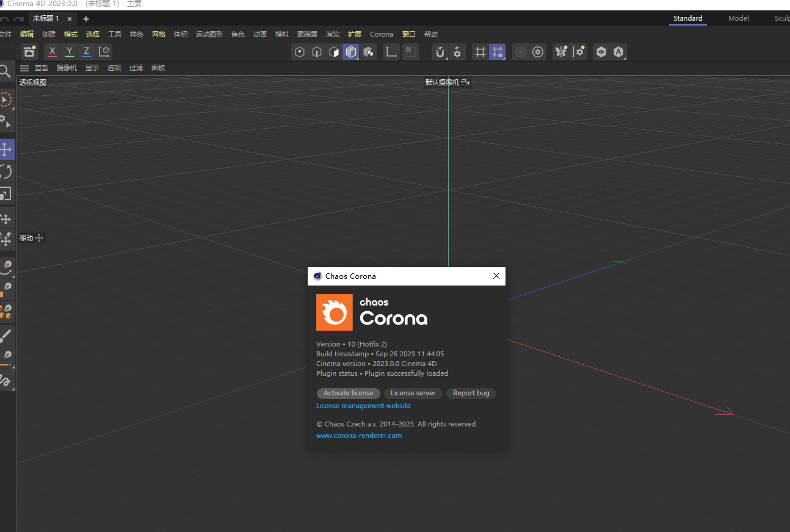Click License server button

[x=413, y=393]
